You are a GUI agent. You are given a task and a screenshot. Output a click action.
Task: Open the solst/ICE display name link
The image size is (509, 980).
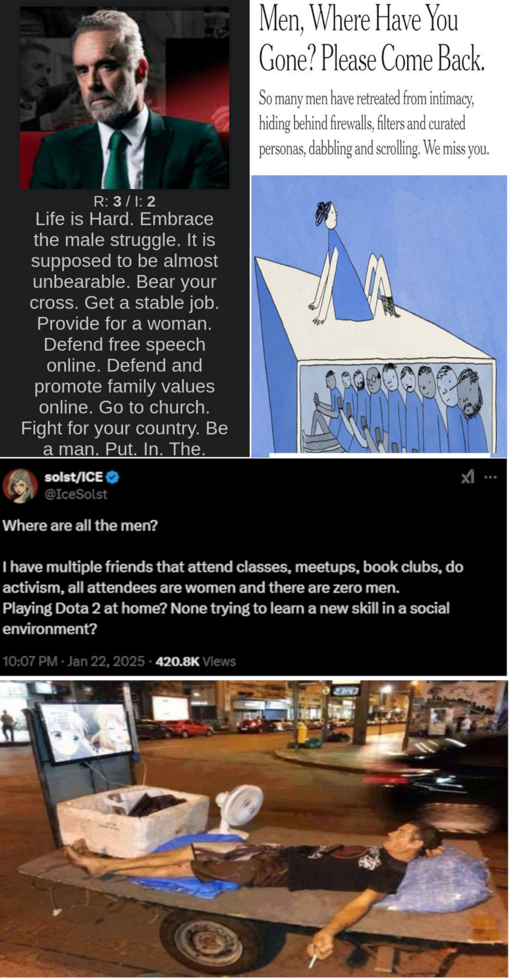point(74,477)
